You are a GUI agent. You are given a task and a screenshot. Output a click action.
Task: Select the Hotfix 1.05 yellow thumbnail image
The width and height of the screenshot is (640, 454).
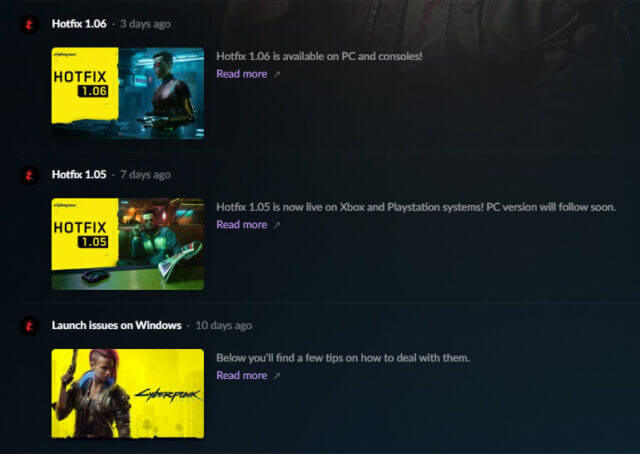click(x=128, y=244)
